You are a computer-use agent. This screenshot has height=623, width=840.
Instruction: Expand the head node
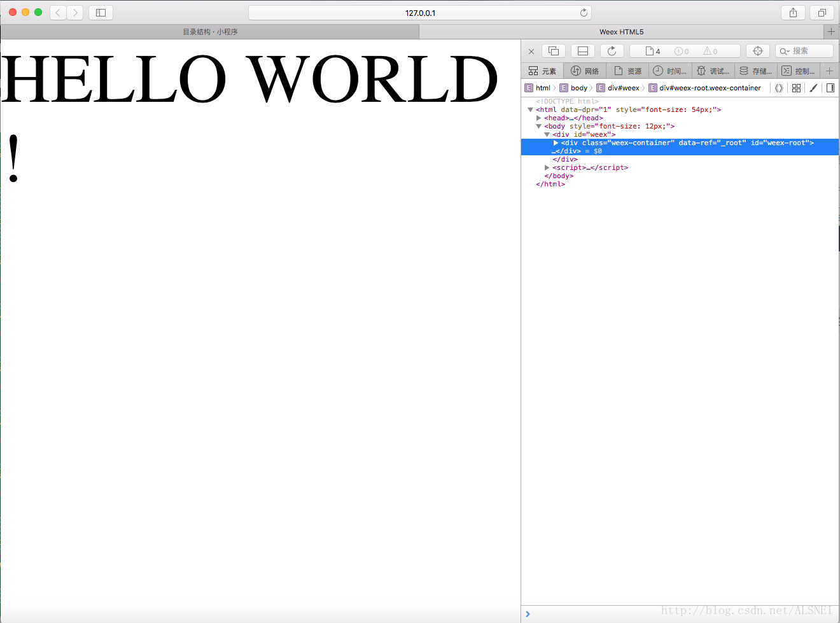click(539, 118)
